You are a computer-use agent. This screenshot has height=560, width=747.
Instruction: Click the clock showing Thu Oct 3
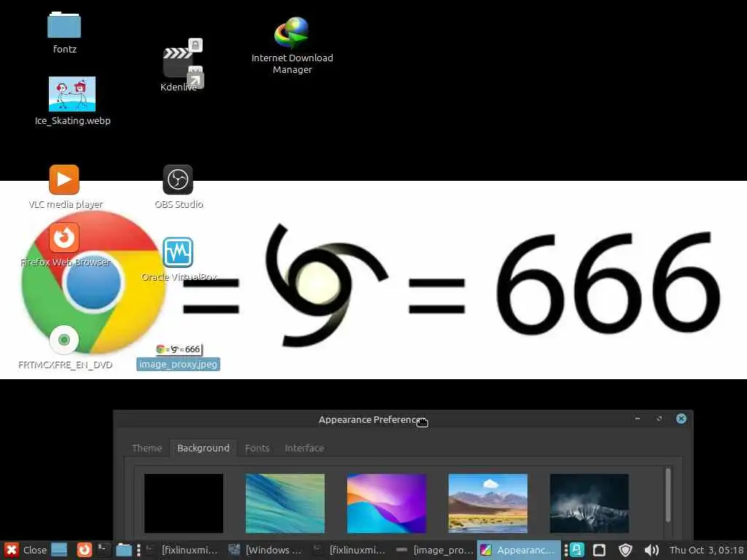click(706, 550)
